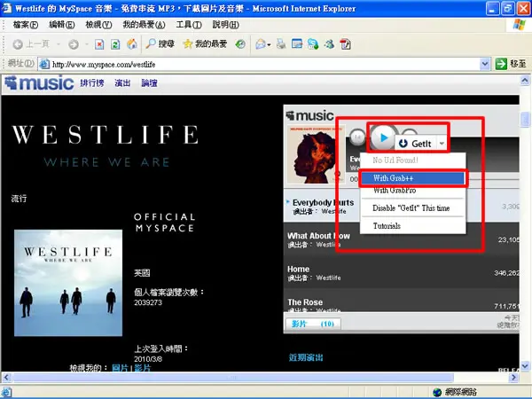This screenshot has width=532, height=399.
Task: Click the IE icon in the title bar
Action: pyautogui.click(x=7, y=8)
